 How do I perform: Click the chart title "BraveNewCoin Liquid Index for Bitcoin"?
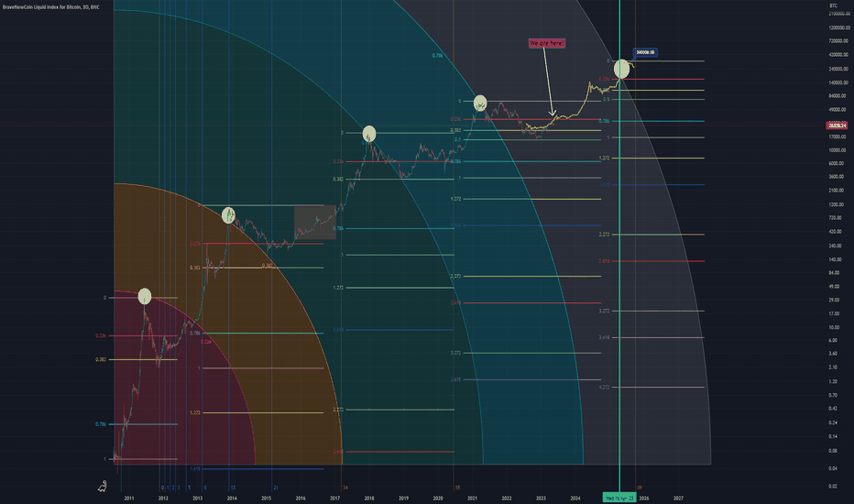pos(43,7)
